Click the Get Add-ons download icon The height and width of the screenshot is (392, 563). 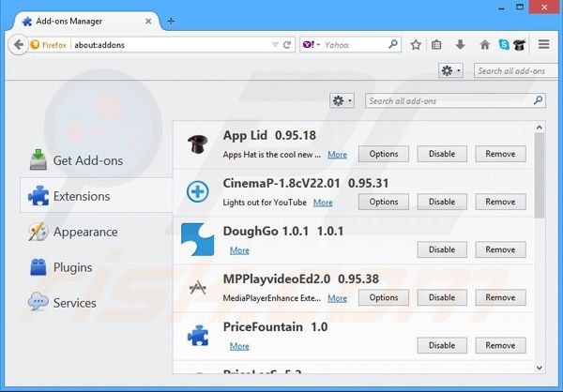pyautogui.click(x=38, y=159)
